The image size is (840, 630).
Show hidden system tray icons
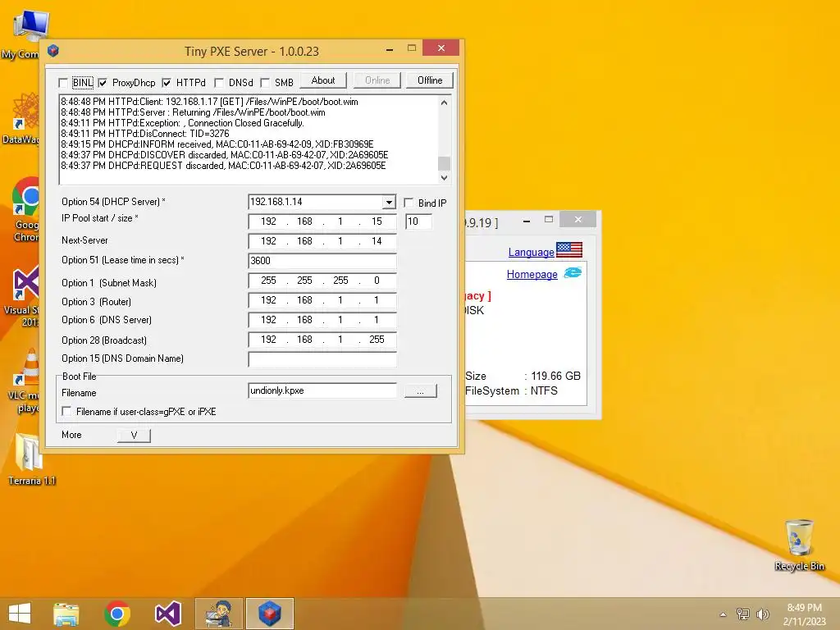(x=724, y=614)
